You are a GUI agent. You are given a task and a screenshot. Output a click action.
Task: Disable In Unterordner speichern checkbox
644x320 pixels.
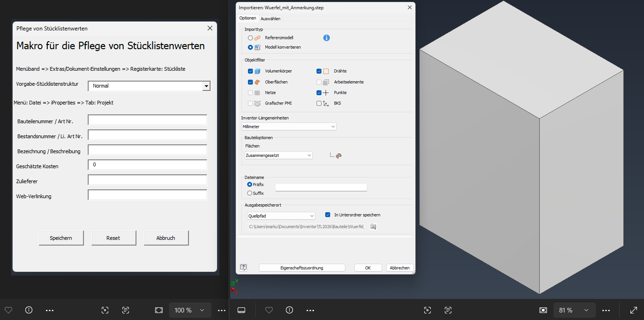point(328,215)
